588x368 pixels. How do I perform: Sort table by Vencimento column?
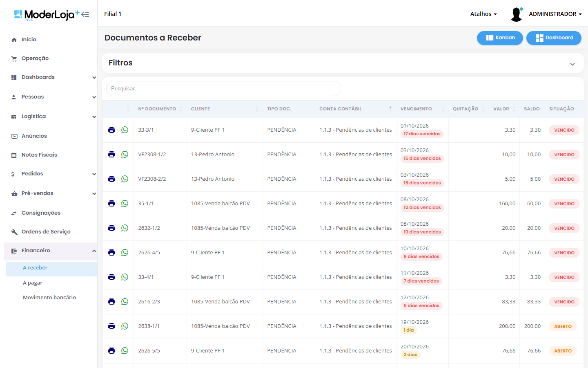pyautogui.click(x=422, y=109)
